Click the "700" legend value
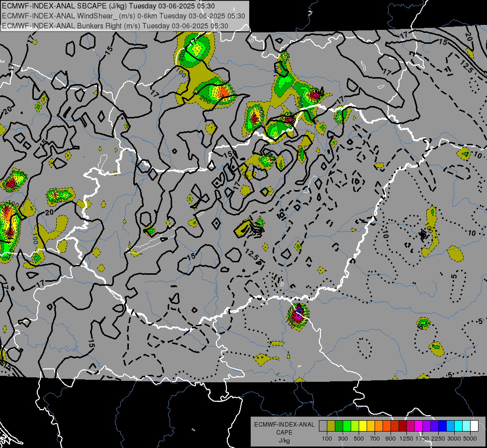The height and width of the screenshot is (448, 487). click(x=375, y=439)
